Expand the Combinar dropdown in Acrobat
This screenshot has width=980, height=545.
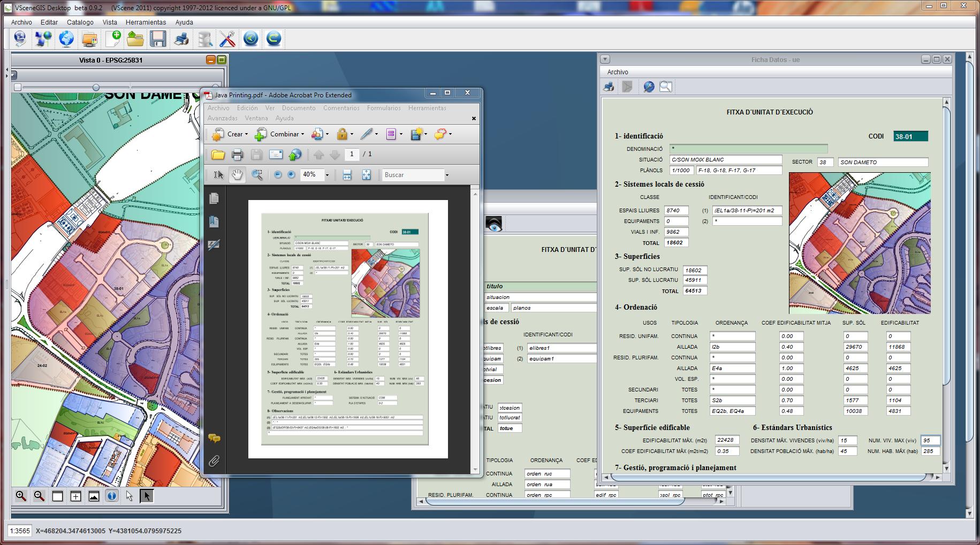tap(302, 134)
